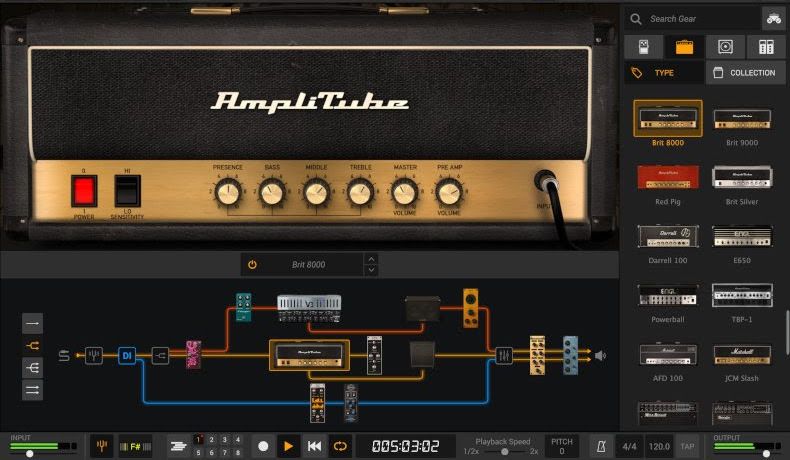This screenshot has width=790, height=460.
Task: Open the multitrack recorder icon in the bottom bar
Action: (178, 446)
